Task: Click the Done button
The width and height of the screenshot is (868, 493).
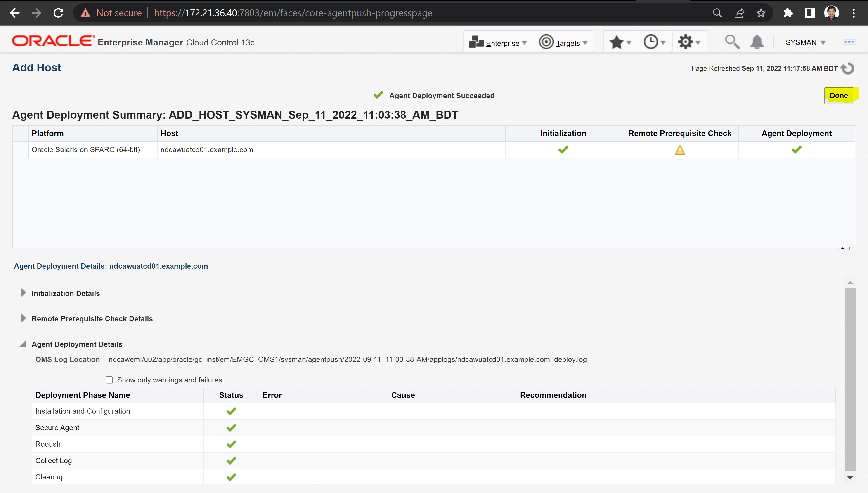Action: pos(839,95)
